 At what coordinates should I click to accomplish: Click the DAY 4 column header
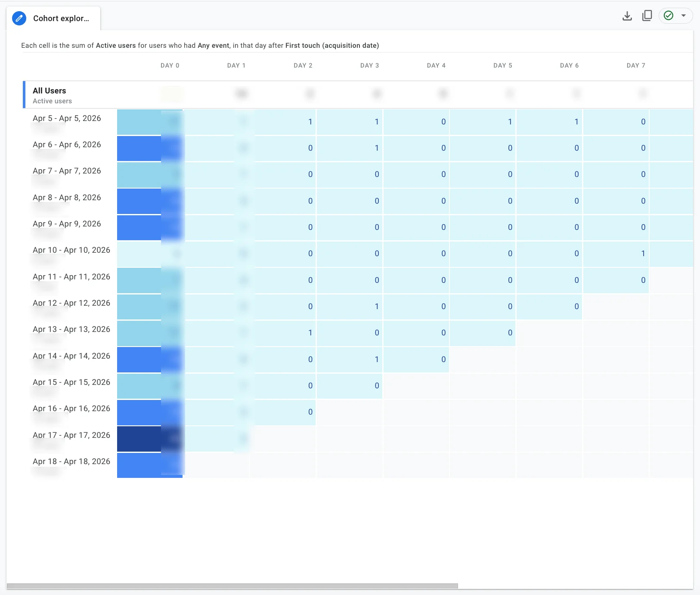(x=436, y=65)
